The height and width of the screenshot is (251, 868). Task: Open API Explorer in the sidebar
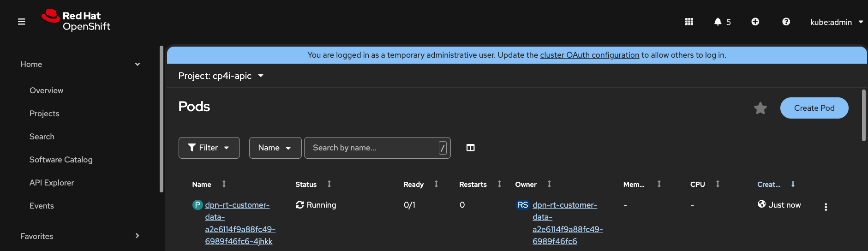(52, 183)
